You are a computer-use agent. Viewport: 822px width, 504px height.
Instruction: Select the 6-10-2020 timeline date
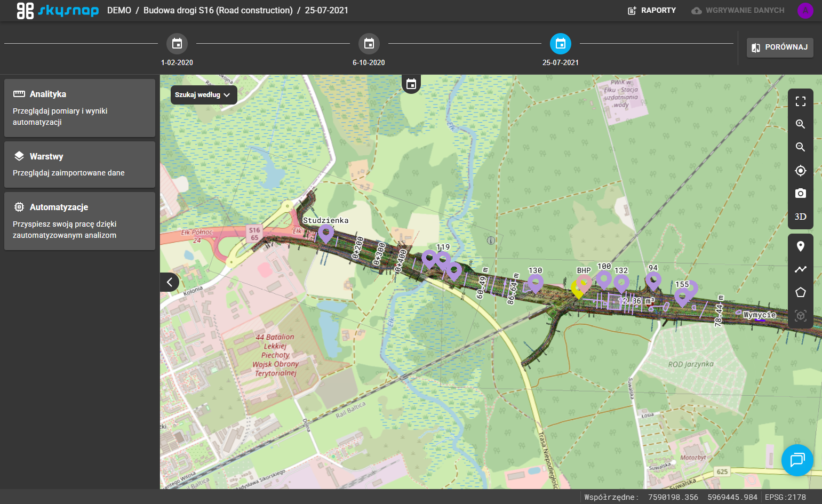[369, 44]
